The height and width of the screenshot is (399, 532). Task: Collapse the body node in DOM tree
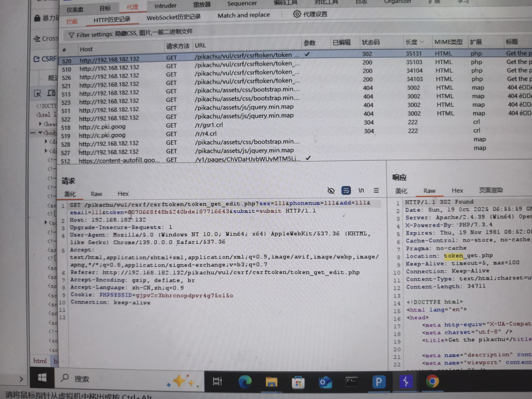[x=40, y=132]
